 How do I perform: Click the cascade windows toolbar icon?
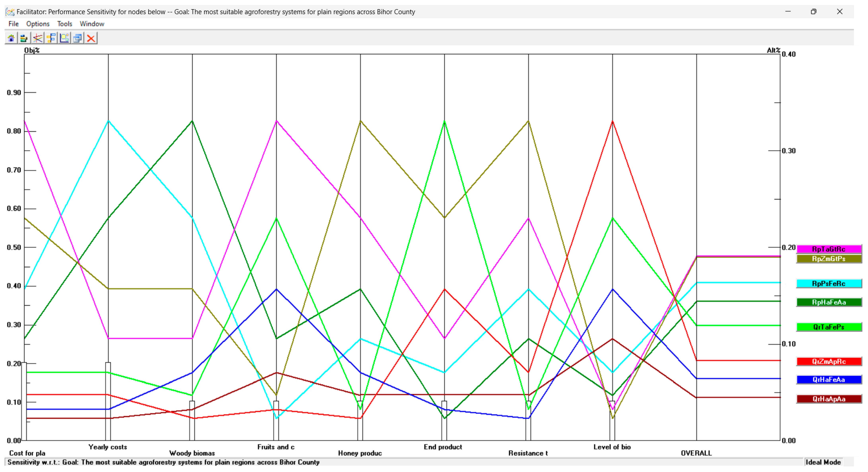[x=78, y=38]
